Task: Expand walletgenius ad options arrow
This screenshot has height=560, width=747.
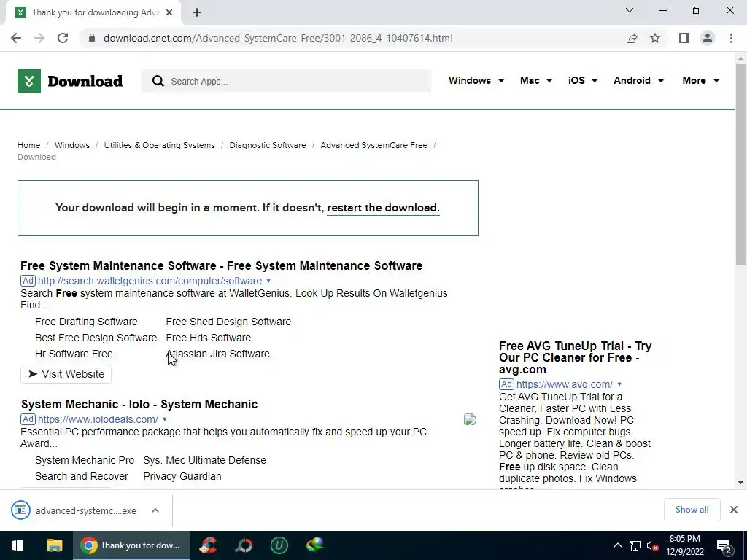Action: click(x=268, y=281)
